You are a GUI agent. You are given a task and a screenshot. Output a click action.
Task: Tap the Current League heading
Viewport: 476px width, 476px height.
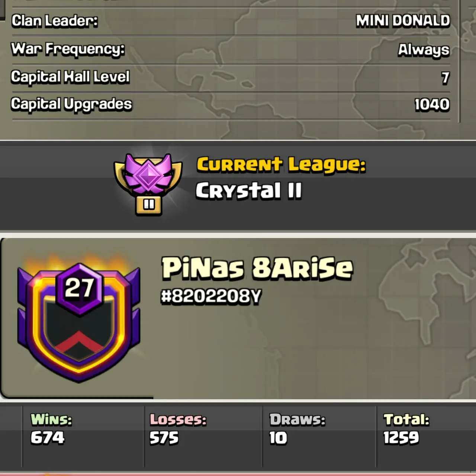tap(281, 164)
